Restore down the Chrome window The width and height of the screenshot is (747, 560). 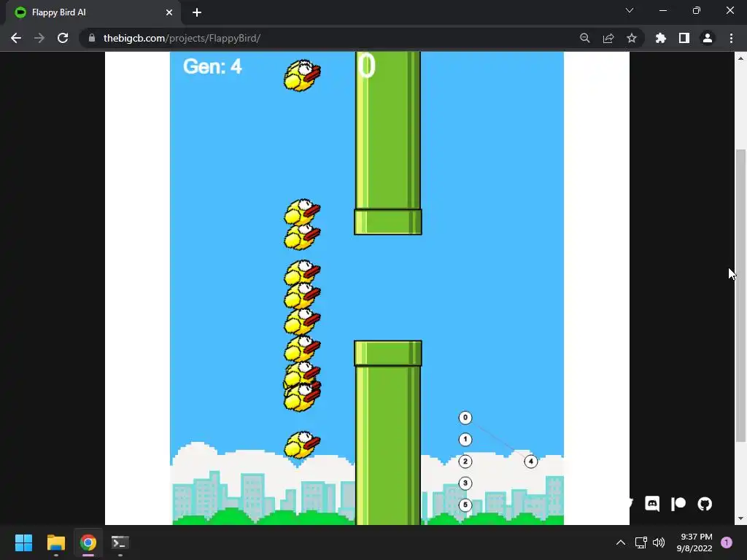point(696,10)
